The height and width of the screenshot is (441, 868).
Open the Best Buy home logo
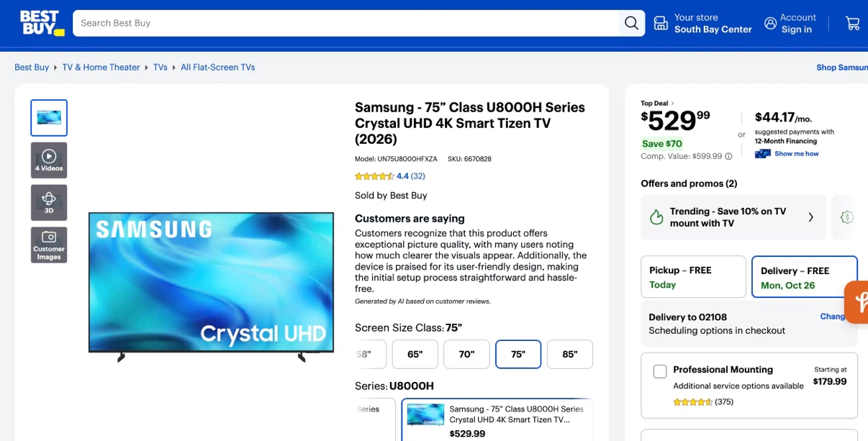pyautogui.click(x=42, y=23)
